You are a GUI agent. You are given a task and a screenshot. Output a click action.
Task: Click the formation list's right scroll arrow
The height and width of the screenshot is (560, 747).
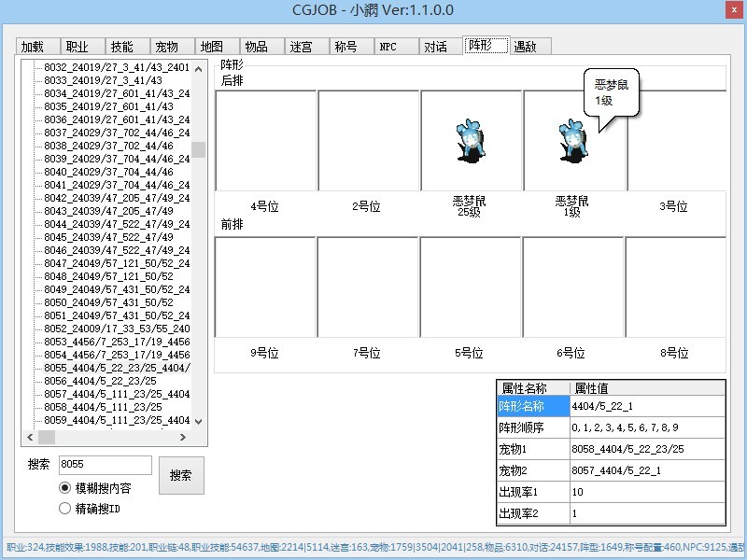tap(184, 437)
